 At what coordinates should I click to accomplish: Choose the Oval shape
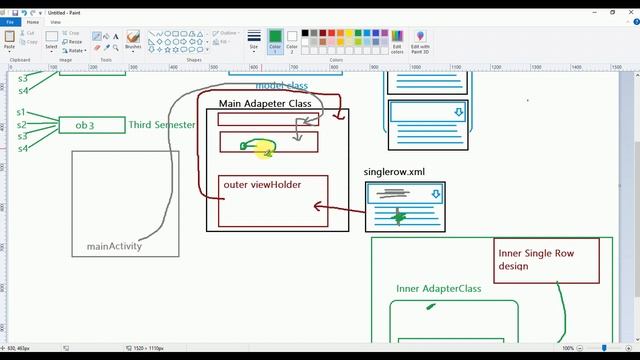(x=168, y=34)
